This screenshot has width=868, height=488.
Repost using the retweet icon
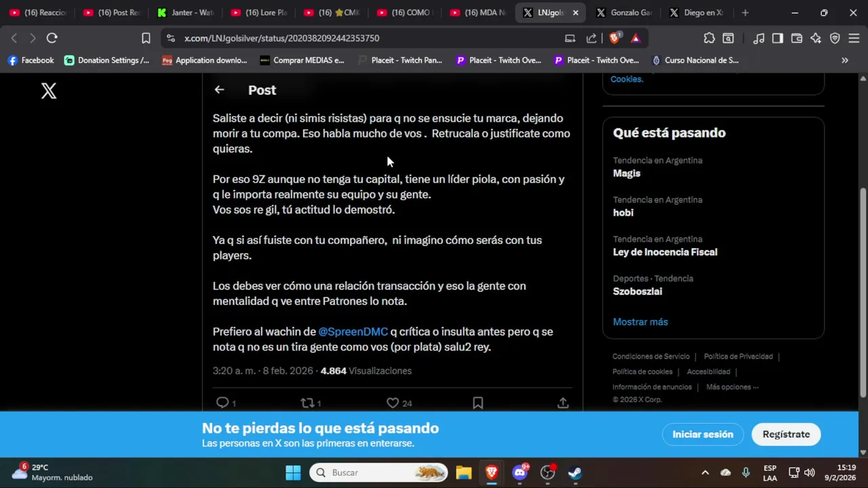[307, 403]
